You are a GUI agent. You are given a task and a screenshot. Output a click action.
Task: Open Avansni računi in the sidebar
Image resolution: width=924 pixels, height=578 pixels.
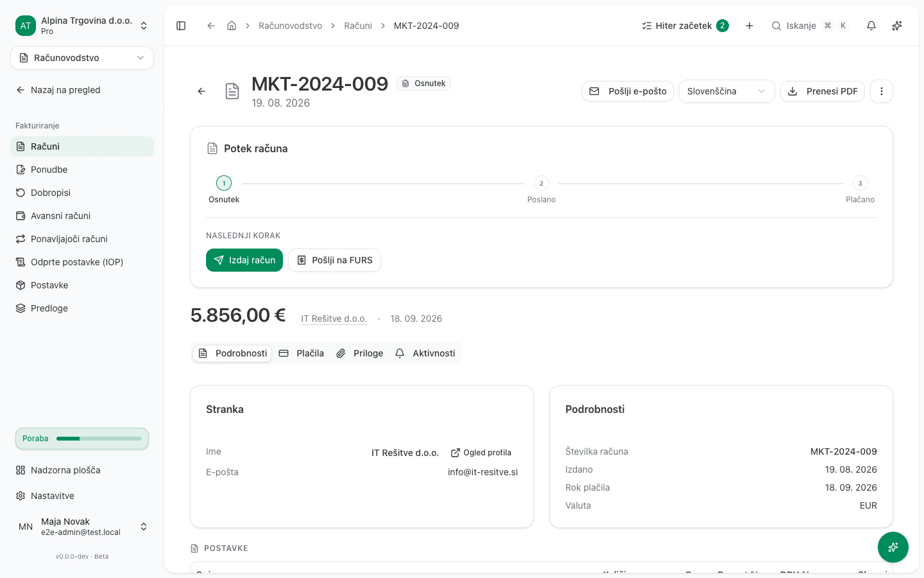(82, 216)
